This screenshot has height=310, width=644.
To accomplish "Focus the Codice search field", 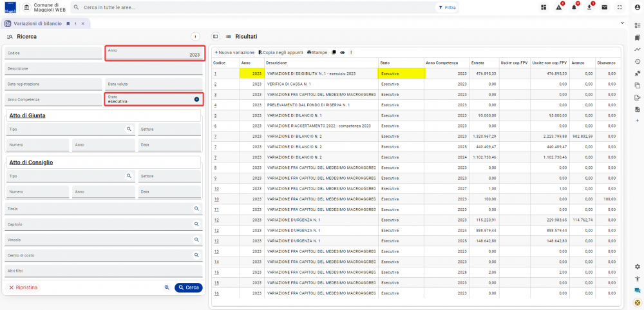I will (53, 53).
